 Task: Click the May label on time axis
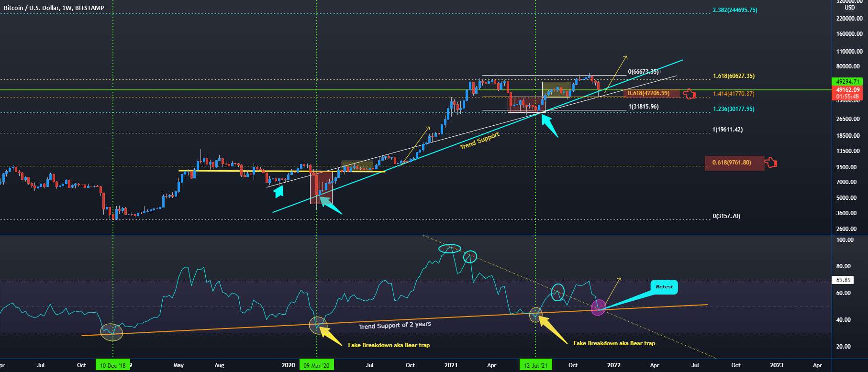coord(178,365)
